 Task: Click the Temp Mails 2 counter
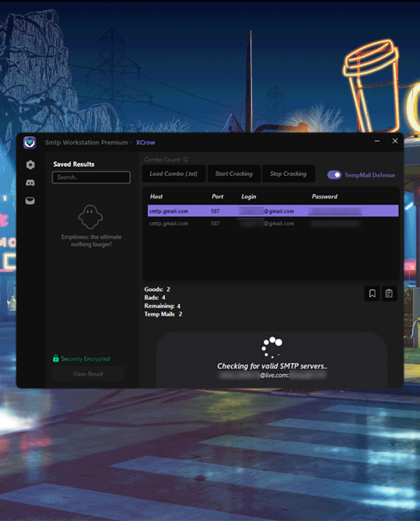click(x=163, y=314)
